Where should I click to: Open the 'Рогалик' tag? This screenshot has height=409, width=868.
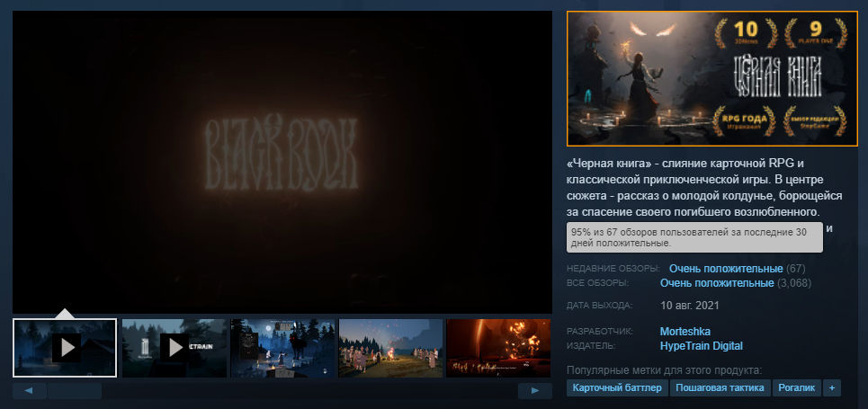coord(797,388)
